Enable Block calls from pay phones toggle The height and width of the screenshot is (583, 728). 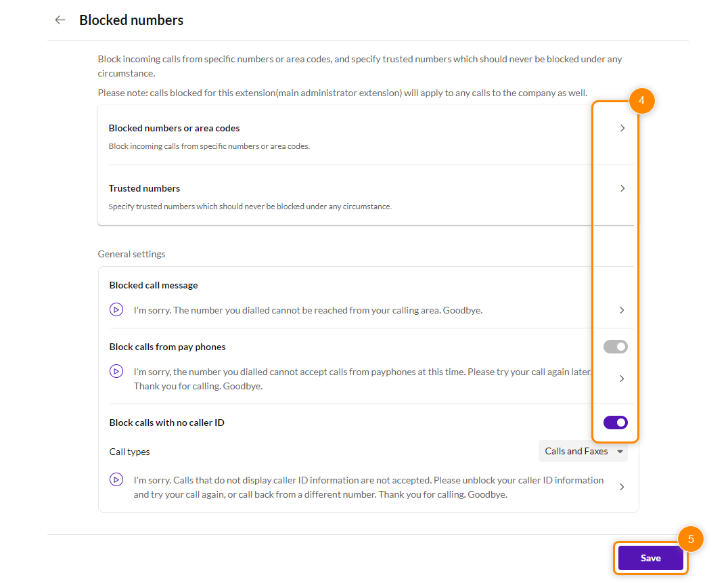[x=616, y=347]
